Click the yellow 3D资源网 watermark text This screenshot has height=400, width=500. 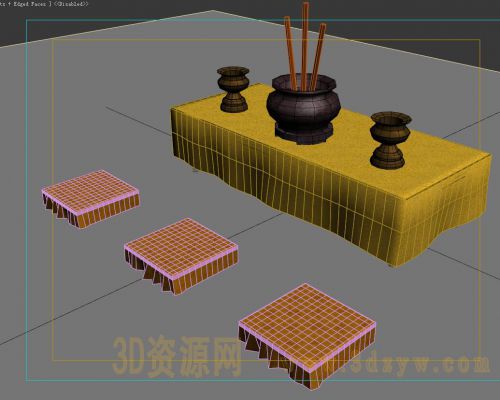pyautogui.click(x=177, y=357)
